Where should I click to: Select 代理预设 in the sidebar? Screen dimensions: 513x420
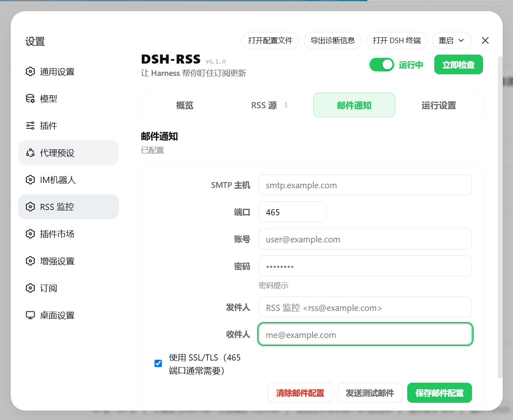pos(68,153)
